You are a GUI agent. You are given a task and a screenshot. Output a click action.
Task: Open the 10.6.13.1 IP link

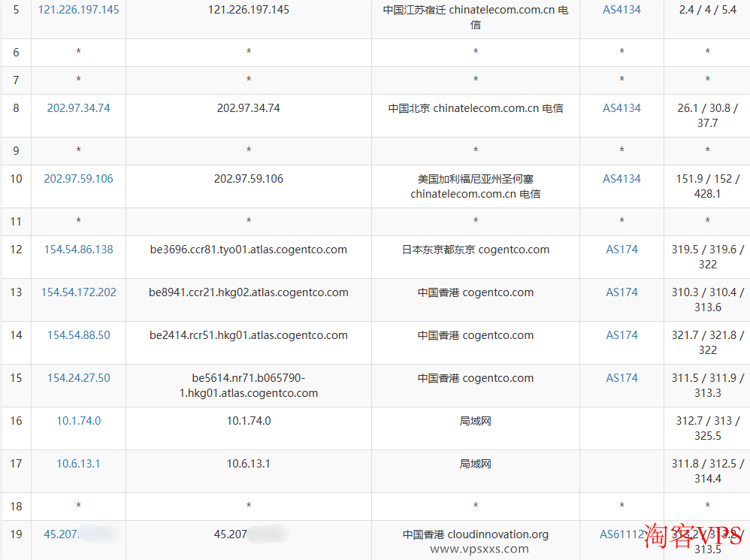pyautogui.click(x=77, y=463)
